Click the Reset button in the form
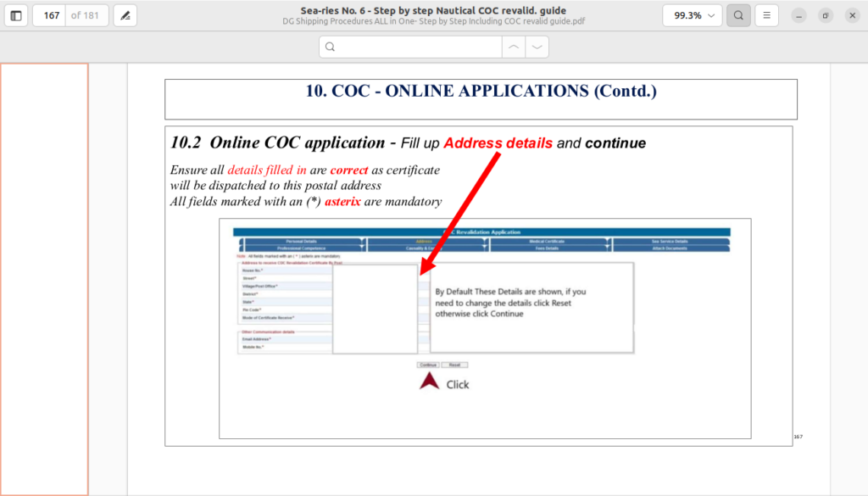Image resolution: width=868 pixels, height=496 pixels. point(454,365)
